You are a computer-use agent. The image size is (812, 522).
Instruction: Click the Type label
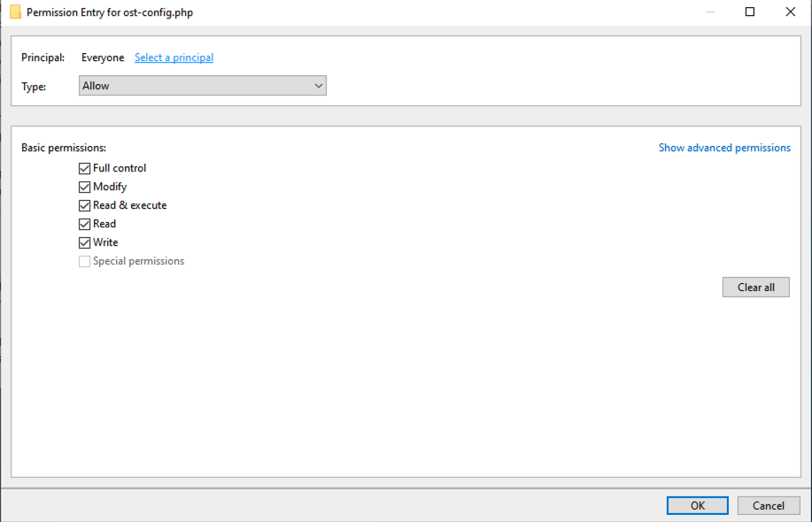tap(34, 87)
